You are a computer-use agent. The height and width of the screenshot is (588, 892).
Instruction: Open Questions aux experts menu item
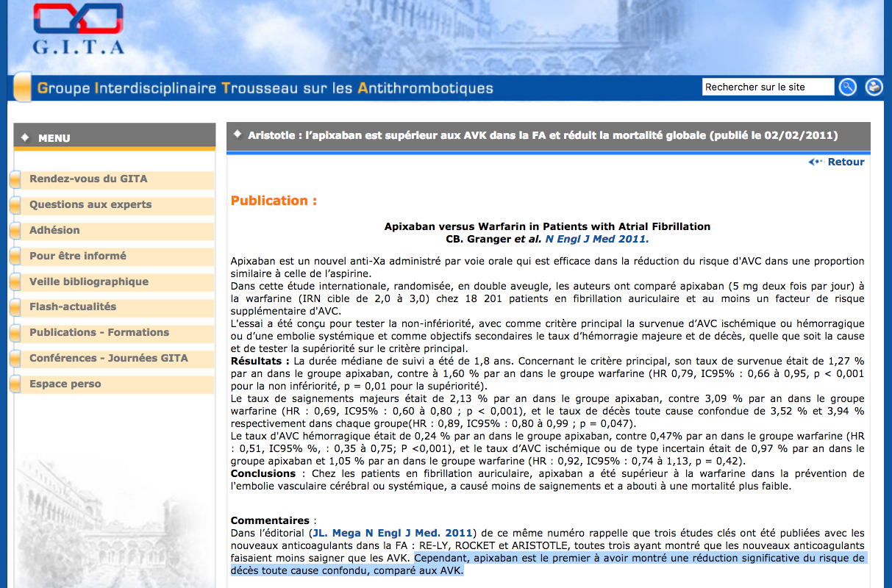pyautogui.click(x=90, y=204)
